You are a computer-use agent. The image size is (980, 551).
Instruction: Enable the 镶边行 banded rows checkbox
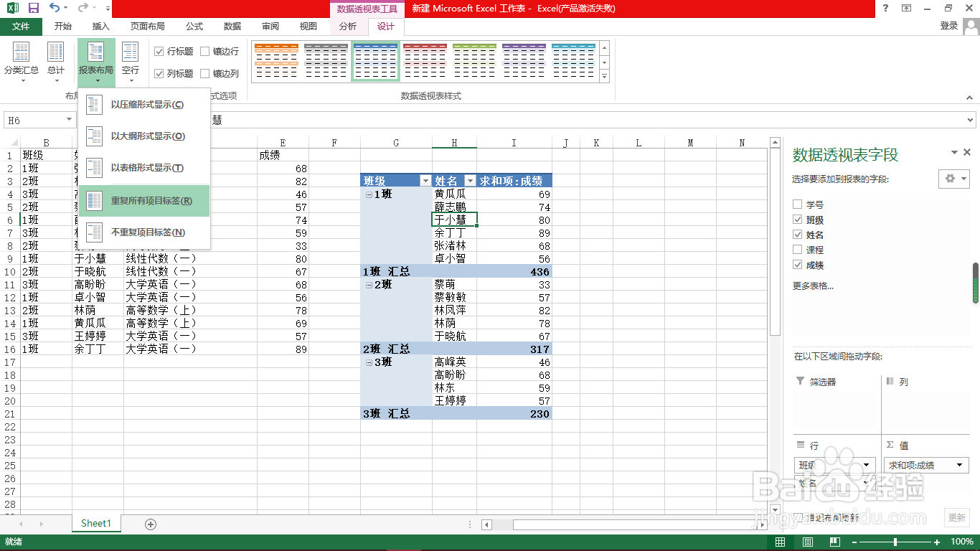[205, 52]
